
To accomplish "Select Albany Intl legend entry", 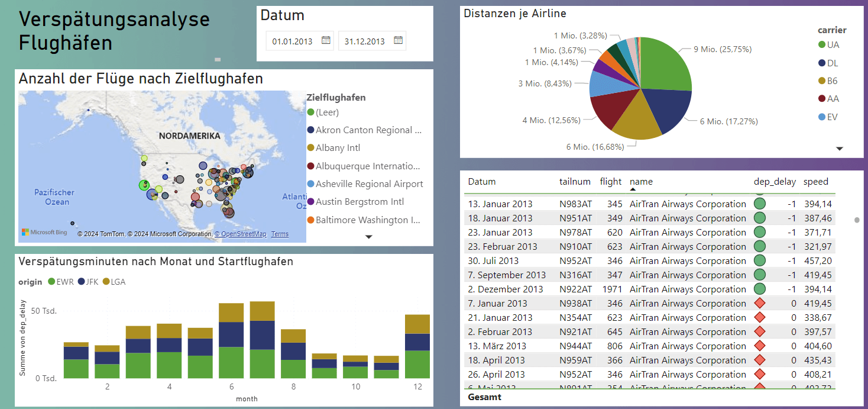I will 333,148.
